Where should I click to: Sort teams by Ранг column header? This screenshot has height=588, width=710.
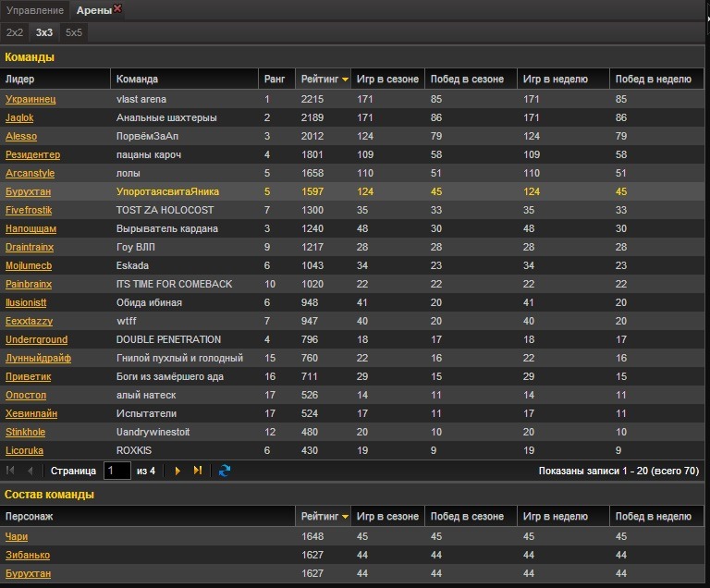[x=276, y=79]
